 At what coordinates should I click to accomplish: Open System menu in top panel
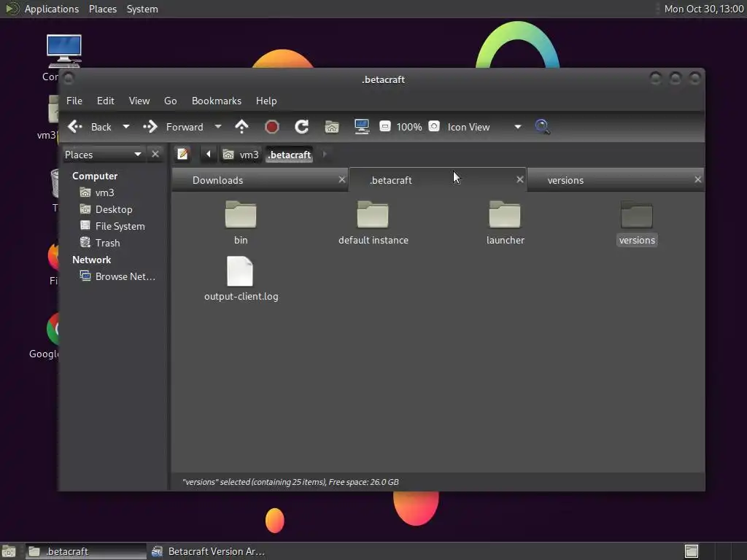(x=142, y=9)
